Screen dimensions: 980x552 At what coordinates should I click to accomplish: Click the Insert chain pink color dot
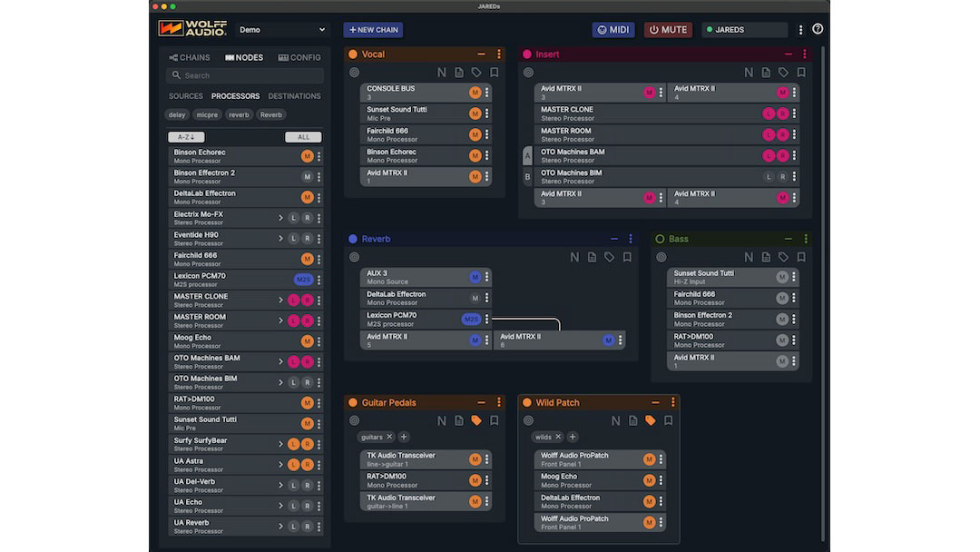(x=527, y=54)
